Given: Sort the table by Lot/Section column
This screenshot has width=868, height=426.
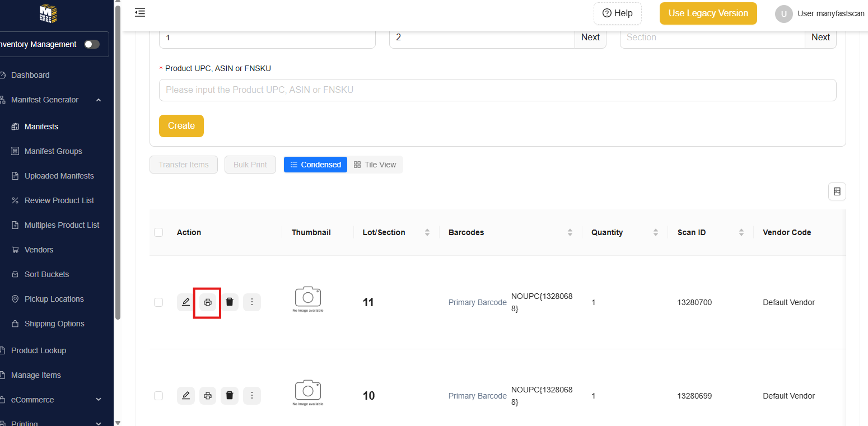Looking at the screenshot, I should [427, 232].
